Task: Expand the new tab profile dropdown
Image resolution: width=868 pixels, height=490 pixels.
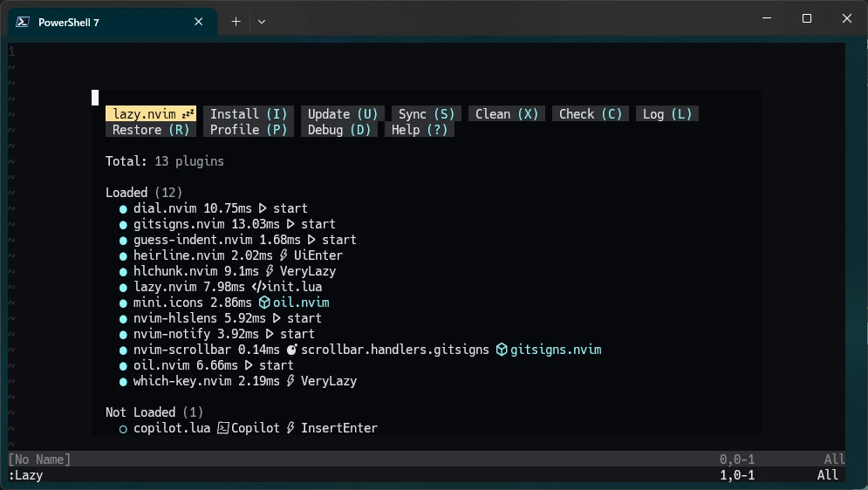Action: pos(262,22)
